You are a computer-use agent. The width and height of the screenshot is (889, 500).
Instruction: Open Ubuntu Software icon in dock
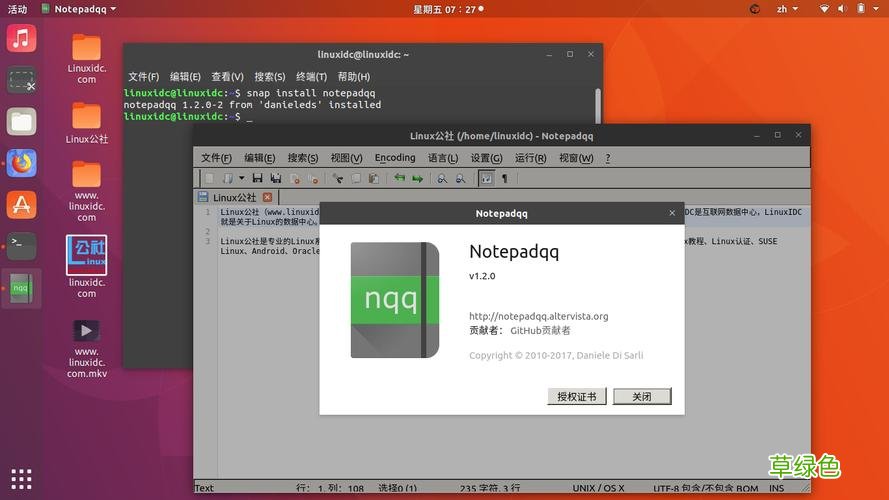click(21, 205)
